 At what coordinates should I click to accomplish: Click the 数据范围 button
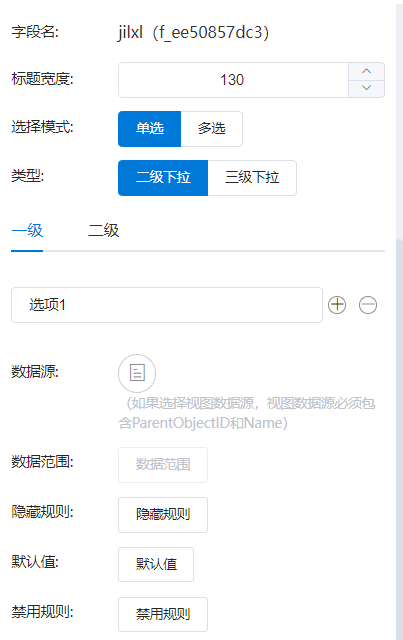tap(163, 465)
